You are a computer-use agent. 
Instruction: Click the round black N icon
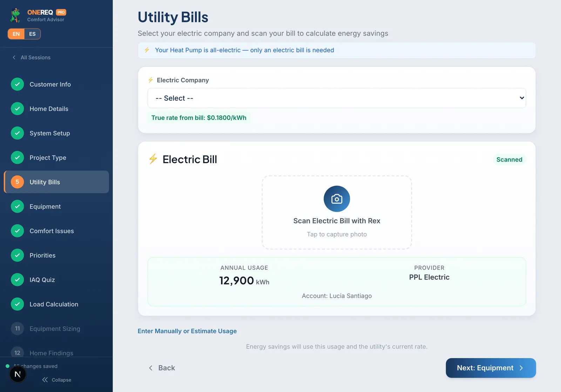pyautogui.click(x=18, y=374)
